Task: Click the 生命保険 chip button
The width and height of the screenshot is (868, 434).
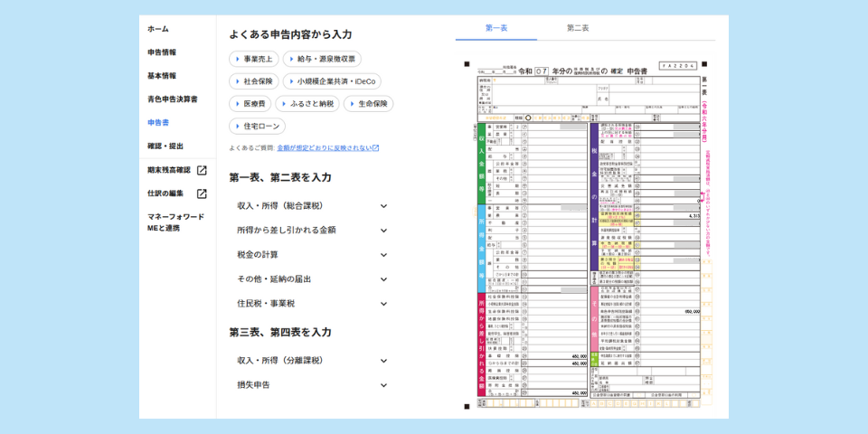Action: 369,103
